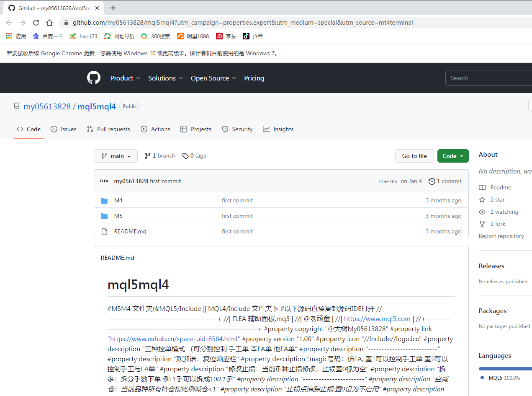Click the address bar lock icon

click(x=66, y=23)
